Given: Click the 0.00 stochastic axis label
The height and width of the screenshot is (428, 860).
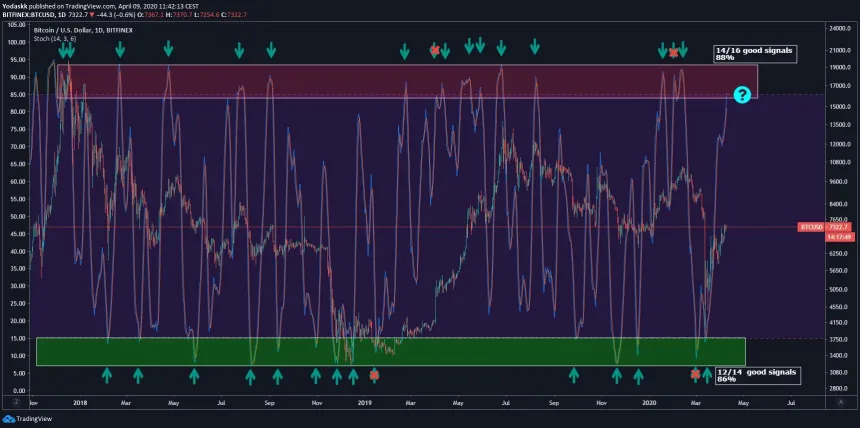Looking at the screenshot, I should [x=21, y=391].
